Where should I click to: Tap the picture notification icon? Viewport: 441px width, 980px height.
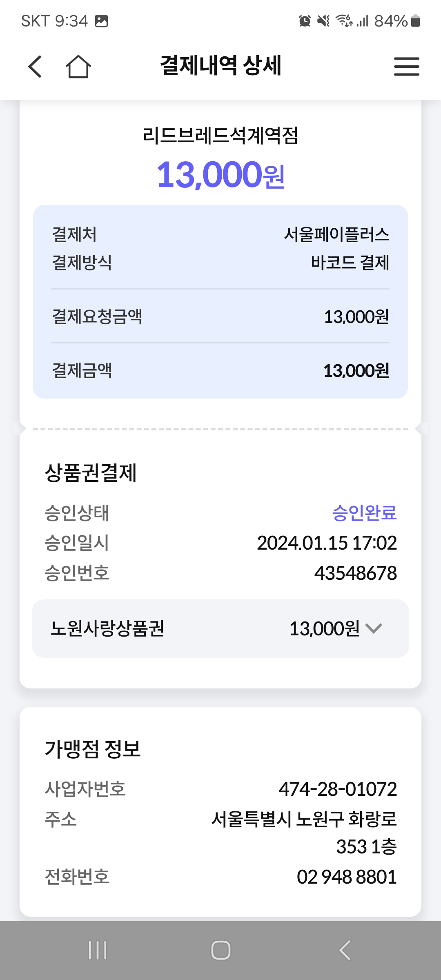click(x=101, y=21)
